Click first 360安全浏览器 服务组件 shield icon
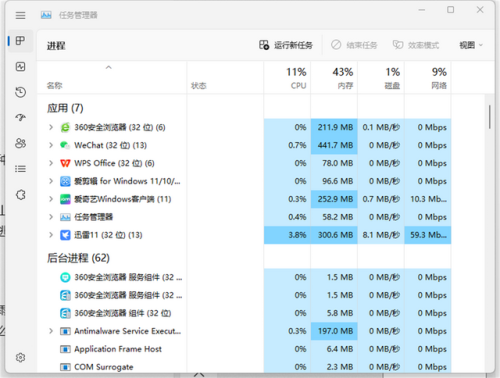The height and width of the screenshot is (378, 500). pos(65,277)
